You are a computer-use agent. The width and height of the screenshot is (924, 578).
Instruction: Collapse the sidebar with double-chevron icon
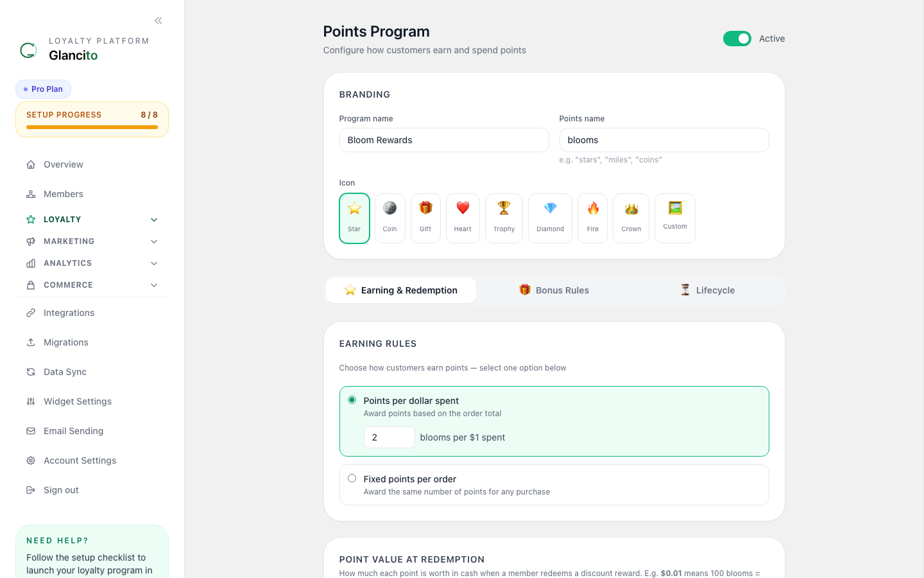[158, 21]
